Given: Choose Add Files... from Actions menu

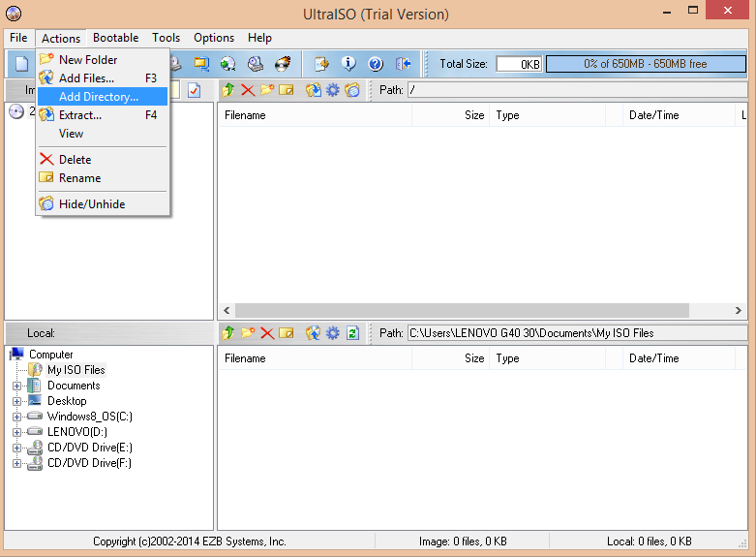Looking at the screenshot, I should 103,78.
